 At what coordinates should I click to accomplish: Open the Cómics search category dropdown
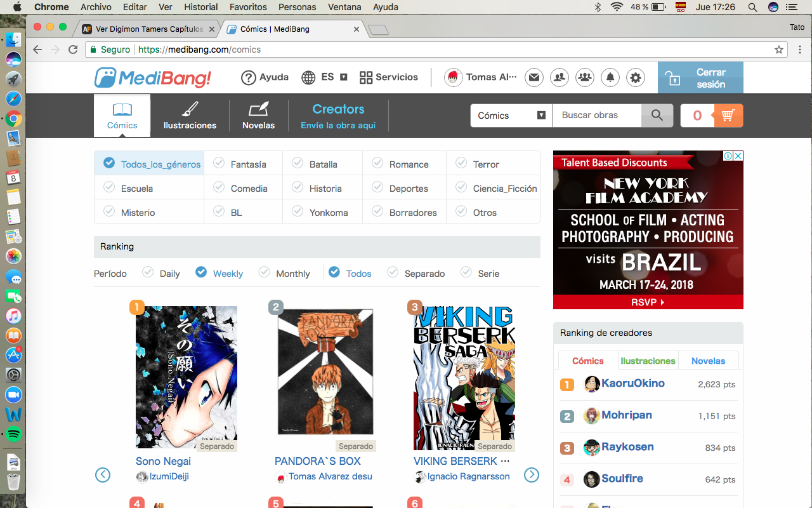511,116
